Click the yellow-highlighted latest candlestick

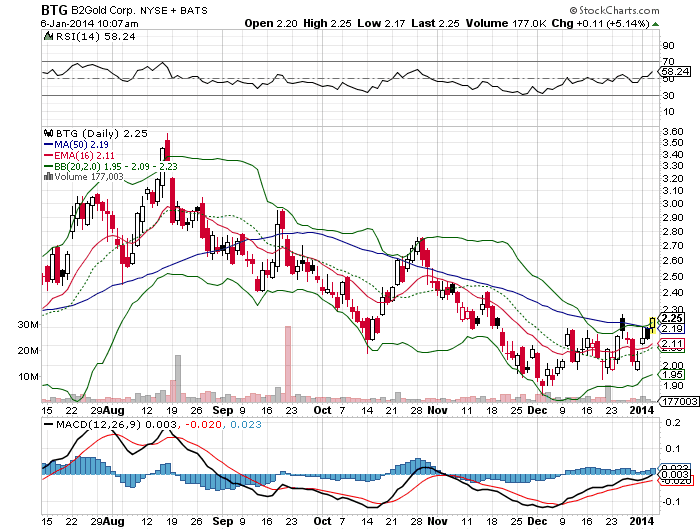click(653, 323)
